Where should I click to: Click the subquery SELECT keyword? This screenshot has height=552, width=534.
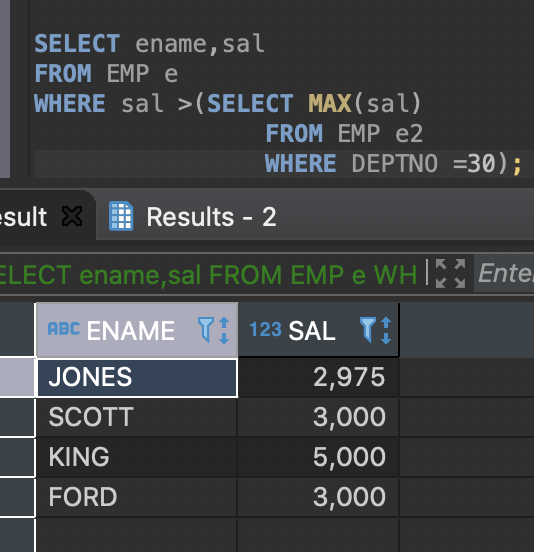point(250,103)
